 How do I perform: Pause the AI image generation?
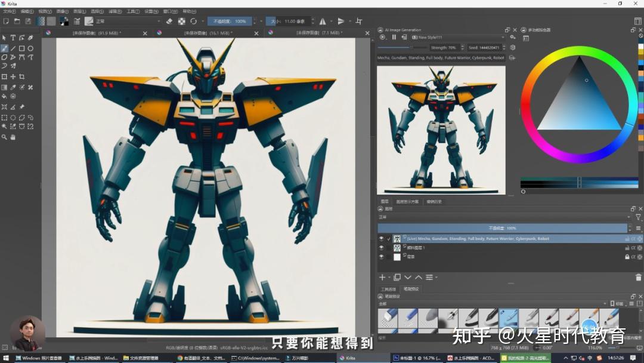click(x=394, y=36)
